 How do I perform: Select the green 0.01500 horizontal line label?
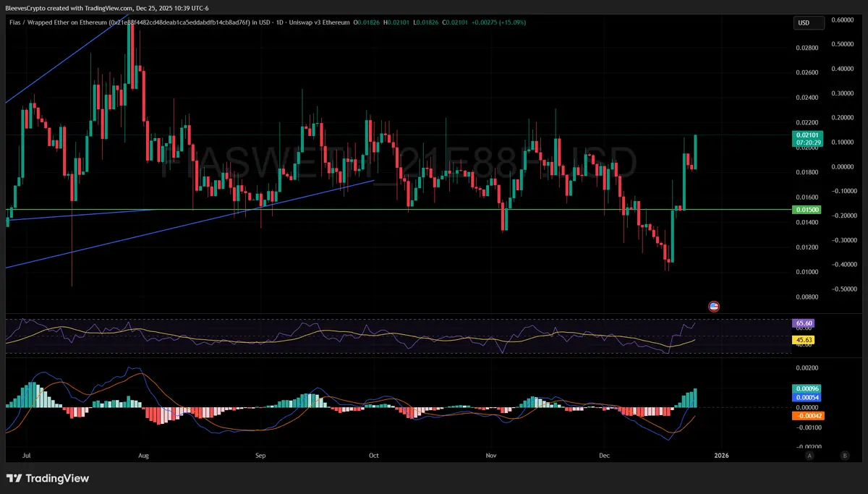[x=807, y=210]
